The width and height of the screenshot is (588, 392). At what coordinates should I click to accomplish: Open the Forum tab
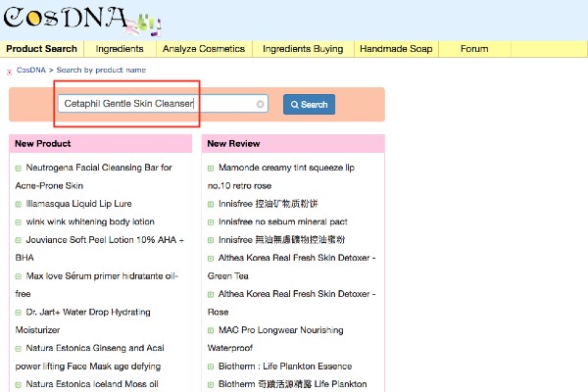click(474, 49)
